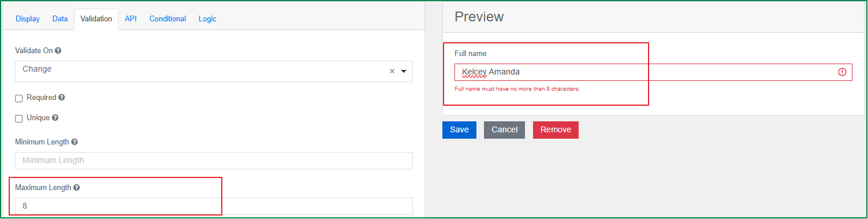The image size is (868, 219).
Task: Show help tooltip for Validate On
Action: pyautogui.click(x=58, y=51)
